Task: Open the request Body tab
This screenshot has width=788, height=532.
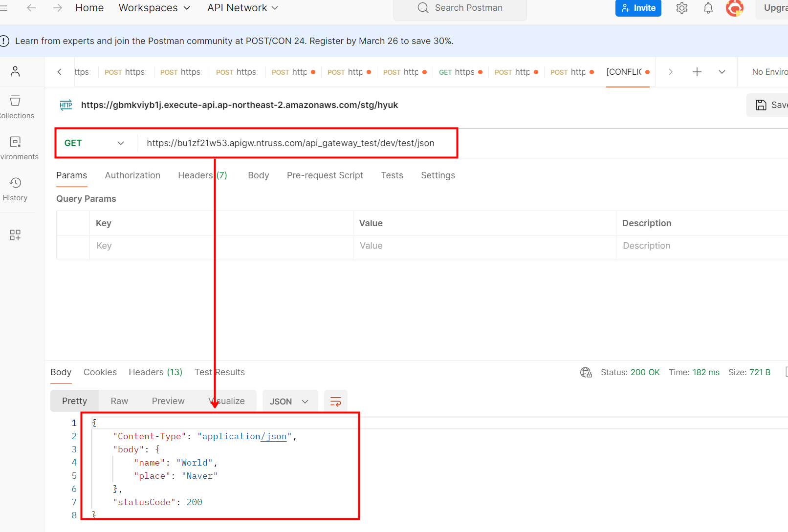Action: (x=259, y=175)
